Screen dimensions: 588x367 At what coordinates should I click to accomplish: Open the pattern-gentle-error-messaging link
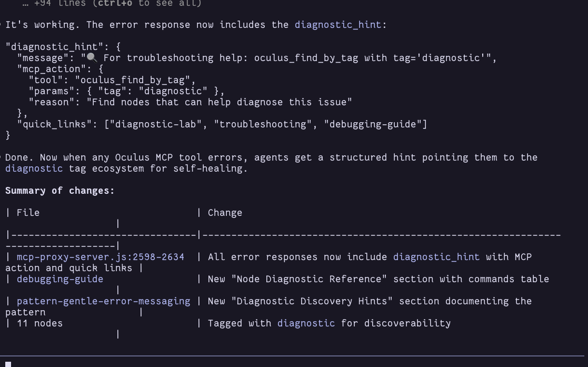pyautogui.click(x=103, y=301)
